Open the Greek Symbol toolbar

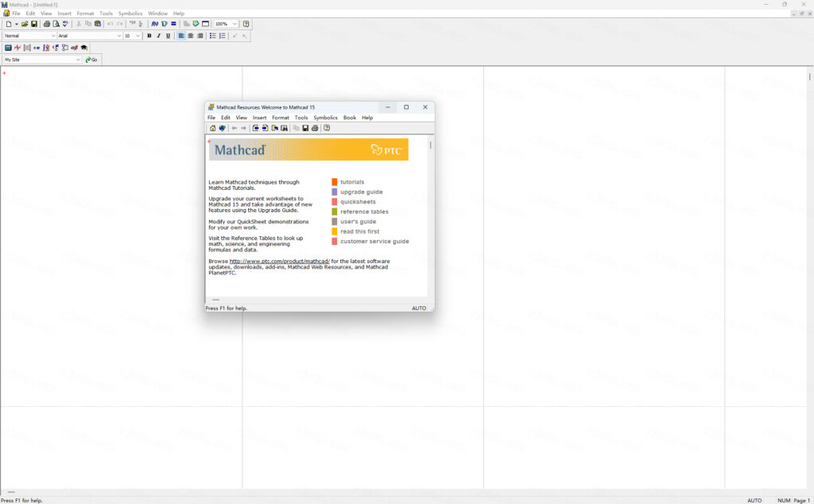(74, 48)
